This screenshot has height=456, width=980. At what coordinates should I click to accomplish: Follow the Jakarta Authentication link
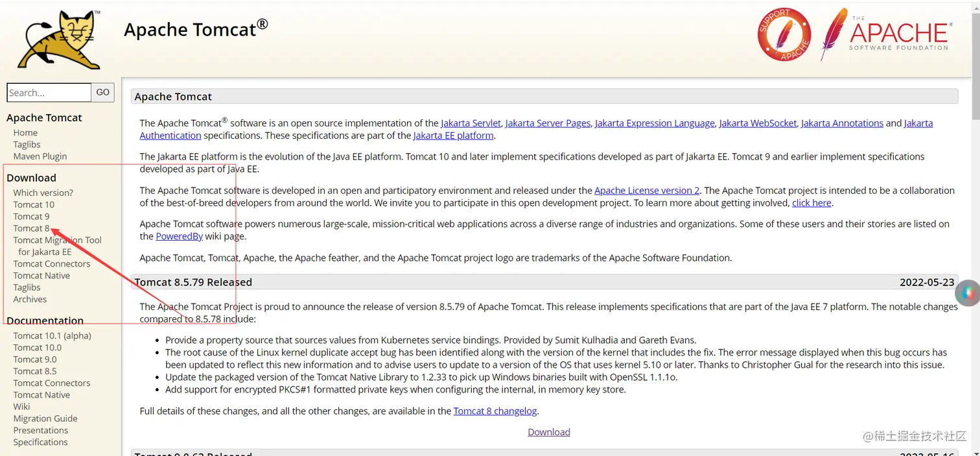pyautogui.click(x=170, y=136)
